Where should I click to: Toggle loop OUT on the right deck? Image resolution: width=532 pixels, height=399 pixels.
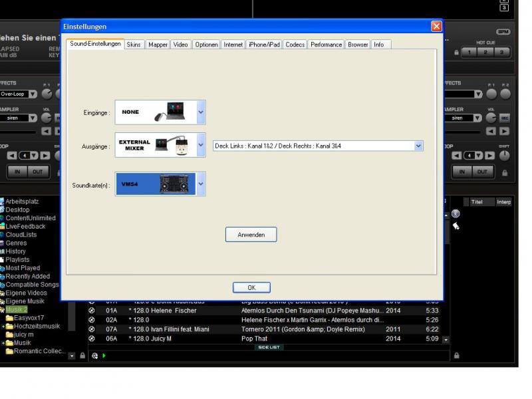pyautogui.click(x=482, y=172)
